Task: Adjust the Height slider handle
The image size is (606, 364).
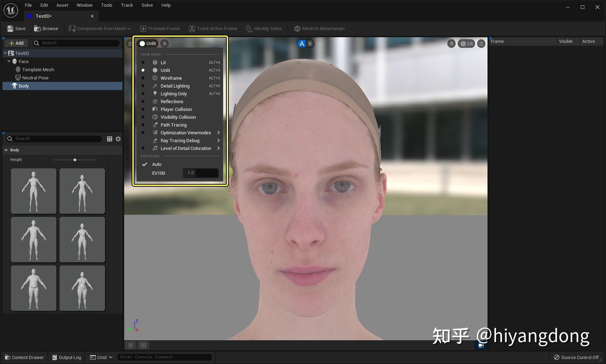Action: [75, 160]
